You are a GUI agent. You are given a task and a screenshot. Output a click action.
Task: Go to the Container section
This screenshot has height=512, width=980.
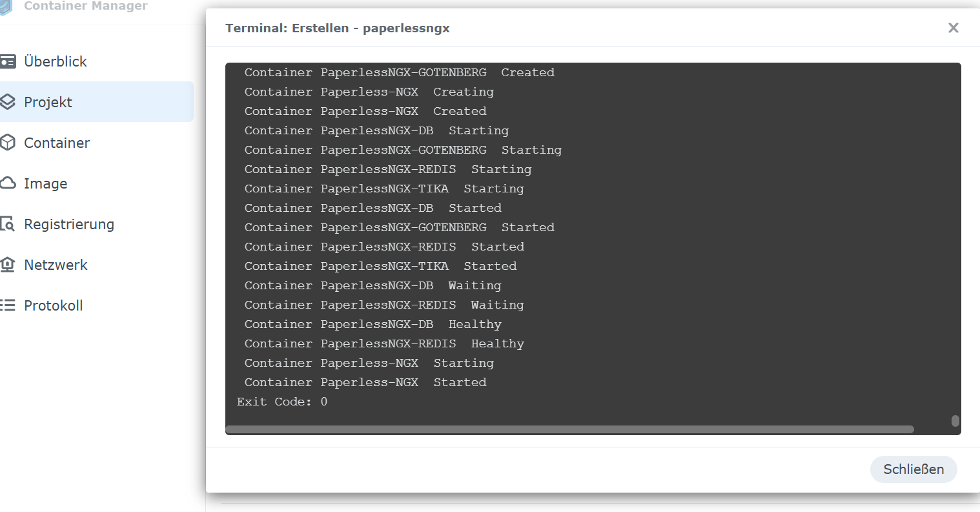(x=57, y=143)
